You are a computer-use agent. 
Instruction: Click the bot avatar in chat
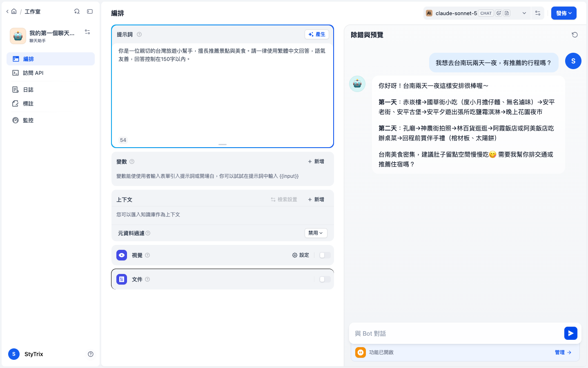point(357,84)
